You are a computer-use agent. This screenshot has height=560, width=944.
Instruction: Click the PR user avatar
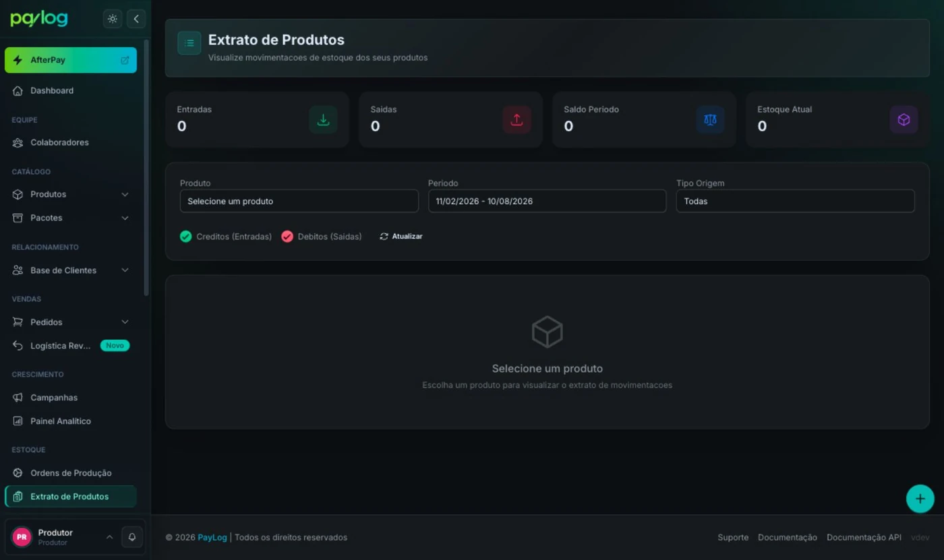pyautogui.click(x=22, y=537)
